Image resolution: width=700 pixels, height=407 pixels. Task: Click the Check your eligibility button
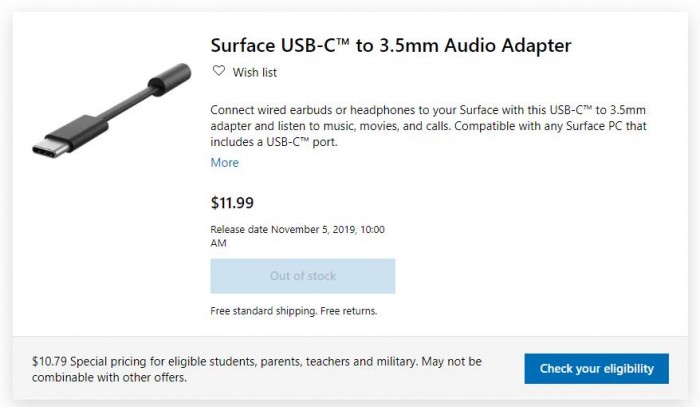(x=596, y=368)
